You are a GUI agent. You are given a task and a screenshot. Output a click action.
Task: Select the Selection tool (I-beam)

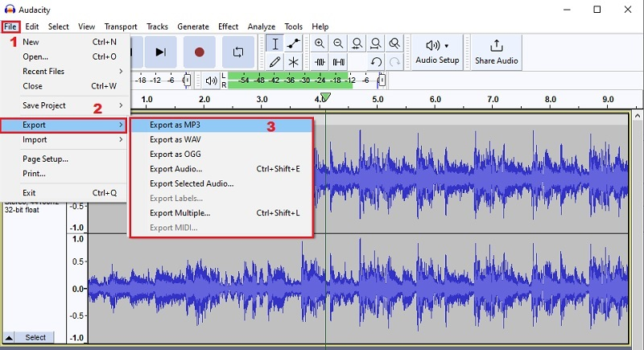(x=275, y=43)
